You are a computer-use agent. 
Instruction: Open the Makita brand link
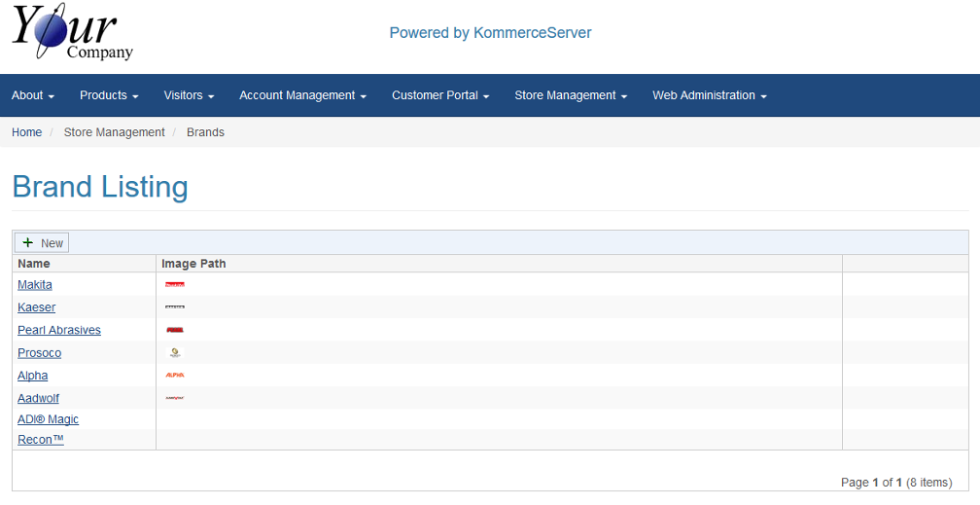click(x=35, y=285)
